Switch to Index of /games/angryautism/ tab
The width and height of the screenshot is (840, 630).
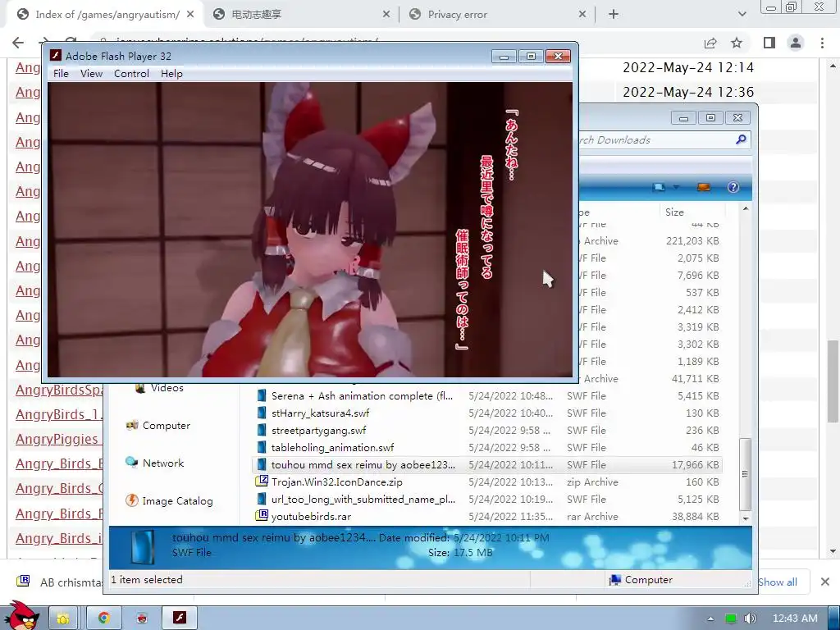pyautogui.click(x=104, y=15)
